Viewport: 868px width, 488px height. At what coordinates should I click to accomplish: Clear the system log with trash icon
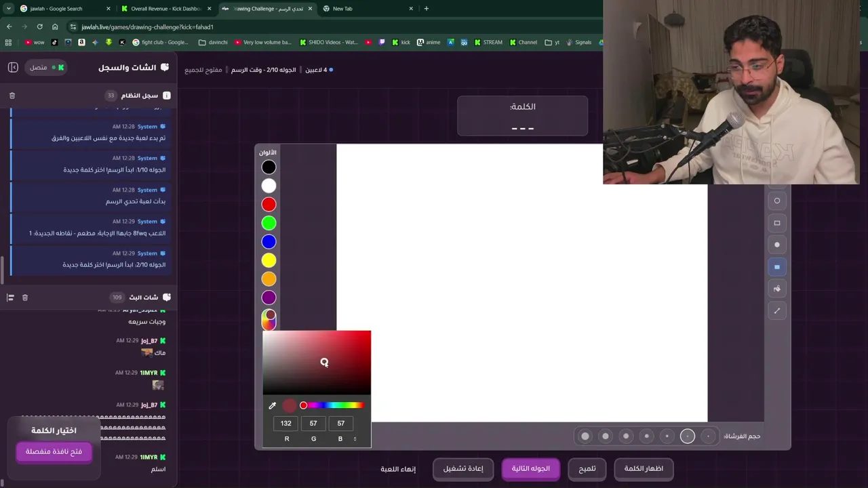pos(12,96)
